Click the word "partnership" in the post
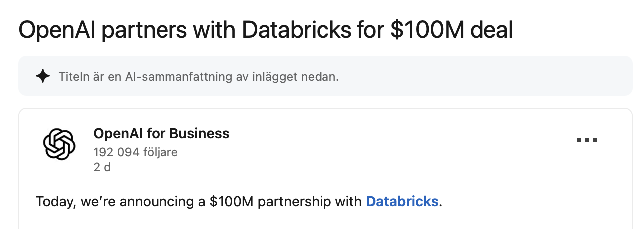The image size is (644, 229). pyautogui.click(x=292, y=202)
